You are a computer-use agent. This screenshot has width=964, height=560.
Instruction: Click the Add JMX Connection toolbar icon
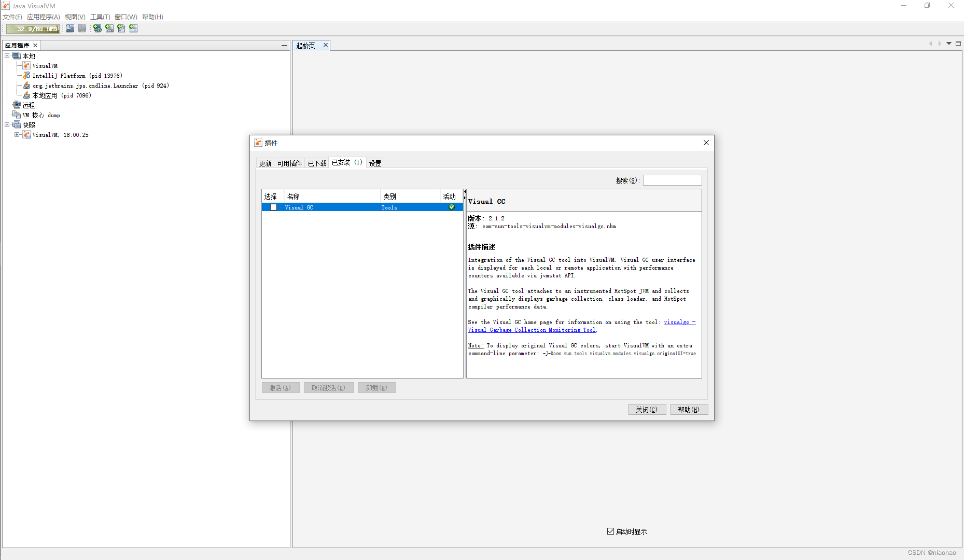coord(109,29)
